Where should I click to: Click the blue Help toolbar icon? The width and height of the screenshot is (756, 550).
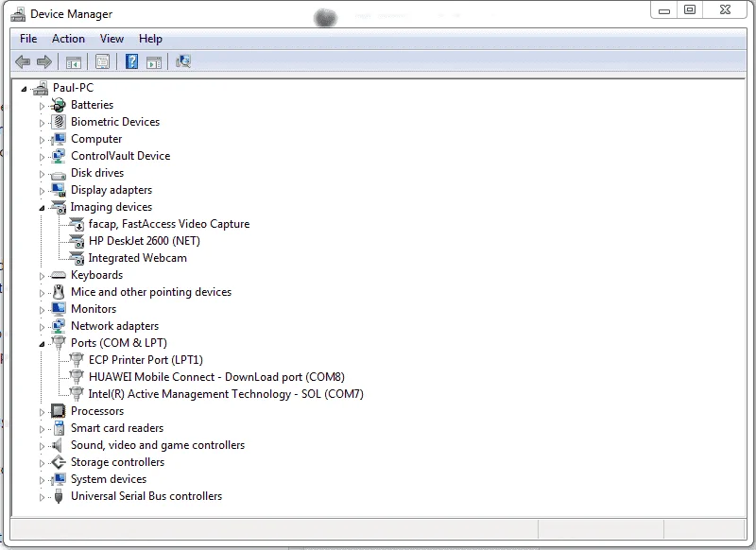pyautogui.click(x=131, y=61)
